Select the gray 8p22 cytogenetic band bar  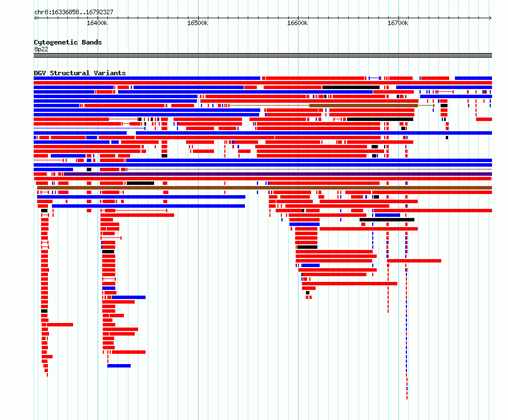click(x=263, y=55)
